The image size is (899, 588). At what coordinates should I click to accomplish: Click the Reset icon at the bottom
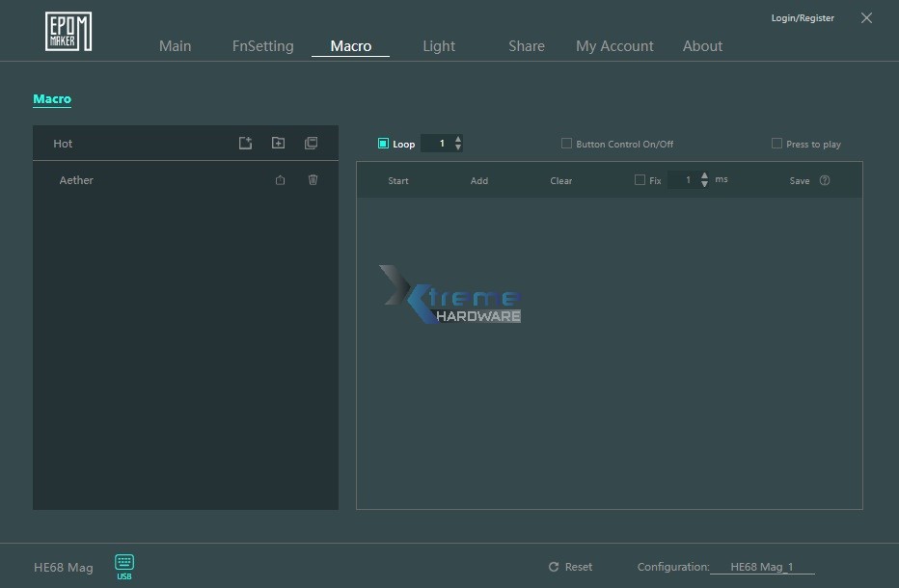[x=556, y=567]
